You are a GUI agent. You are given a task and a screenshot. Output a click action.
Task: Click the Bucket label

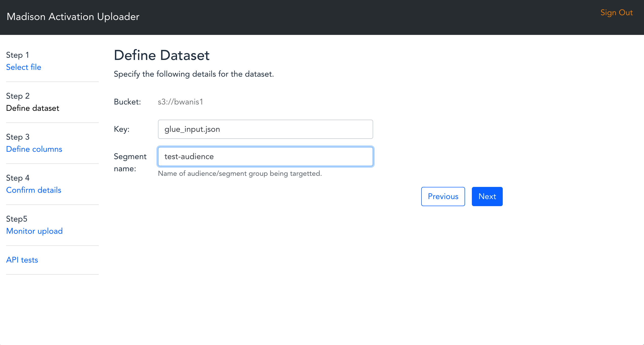[127, 102]
